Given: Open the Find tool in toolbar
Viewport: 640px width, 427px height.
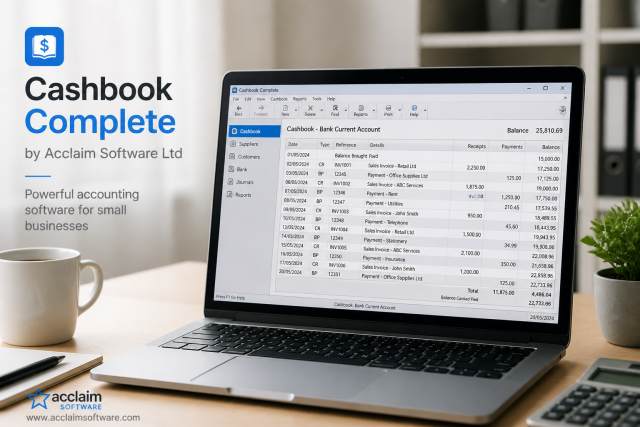Looking at the screenshot, I should pyautogui.click(x=335, y=108).
